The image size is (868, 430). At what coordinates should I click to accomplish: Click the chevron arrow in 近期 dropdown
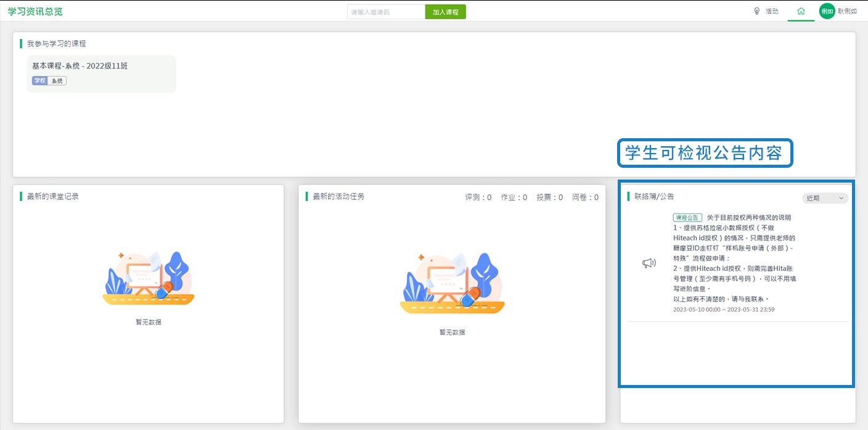[x=841, y=198]
